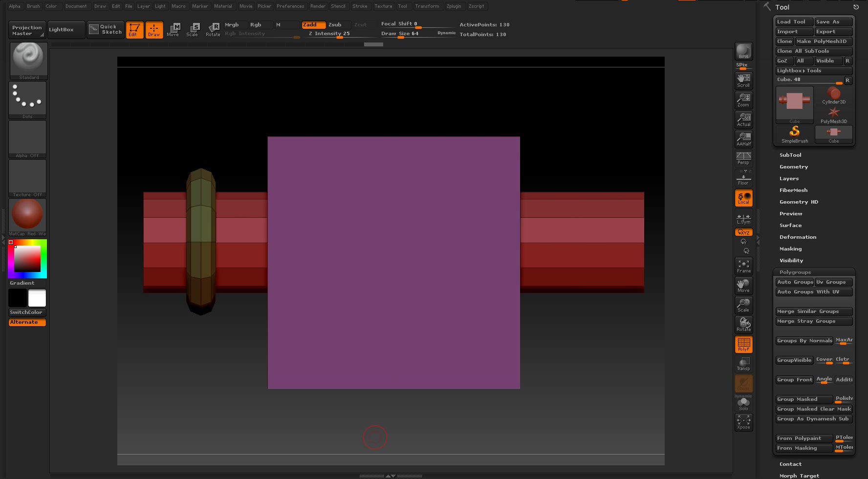Viewport: 868px width, 479px height.
Task: Click the BPR render icon
Action: pos(743,51)
